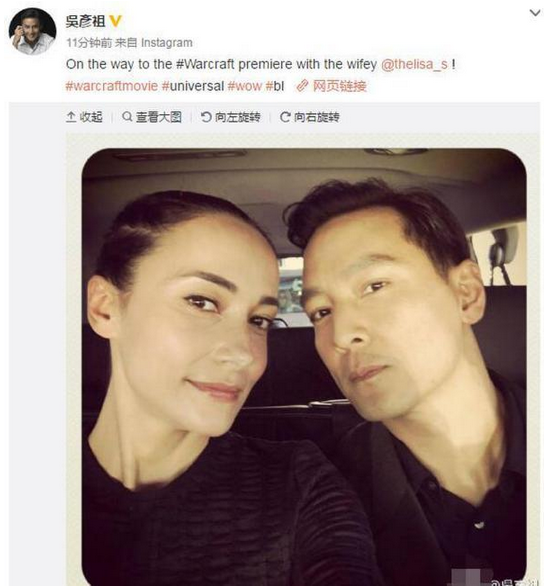Click the rotate-left arrow icon
Viewport: 552px width, 587px height.
tap(206, 117)
